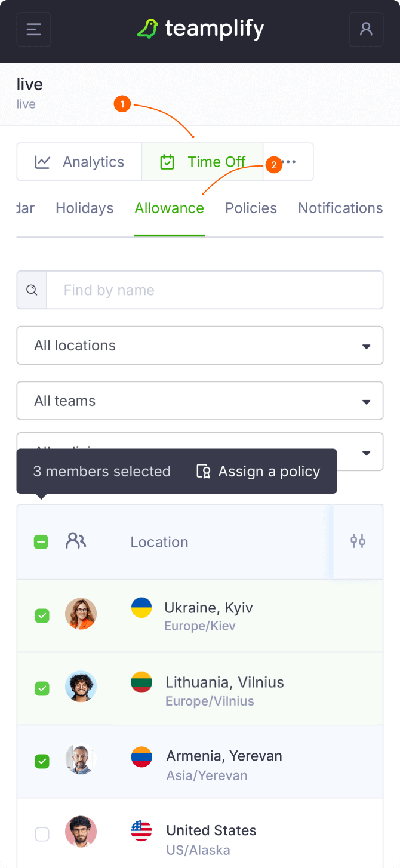This screenshot has width=400, height=868.
Task: Open the Analytics section
Action: 80,162
